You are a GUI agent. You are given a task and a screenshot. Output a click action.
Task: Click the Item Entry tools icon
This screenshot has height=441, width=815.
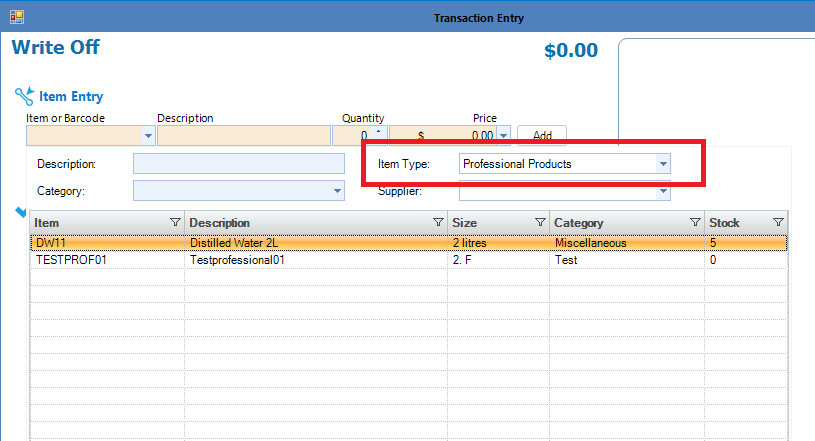tap(24, 96)
